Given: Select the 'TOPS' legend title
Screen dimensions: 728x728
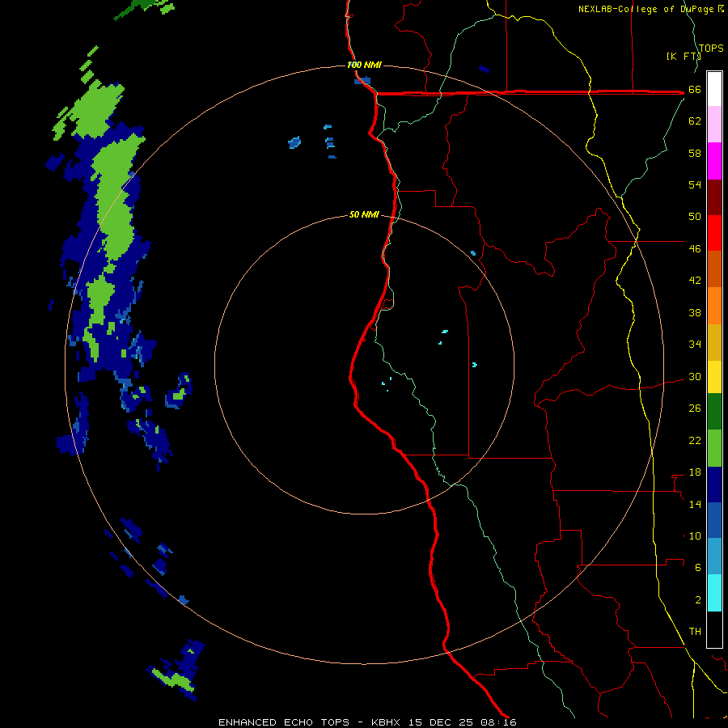Looking at the screenshot, I should pyautogui.click(x=711, y=48).
